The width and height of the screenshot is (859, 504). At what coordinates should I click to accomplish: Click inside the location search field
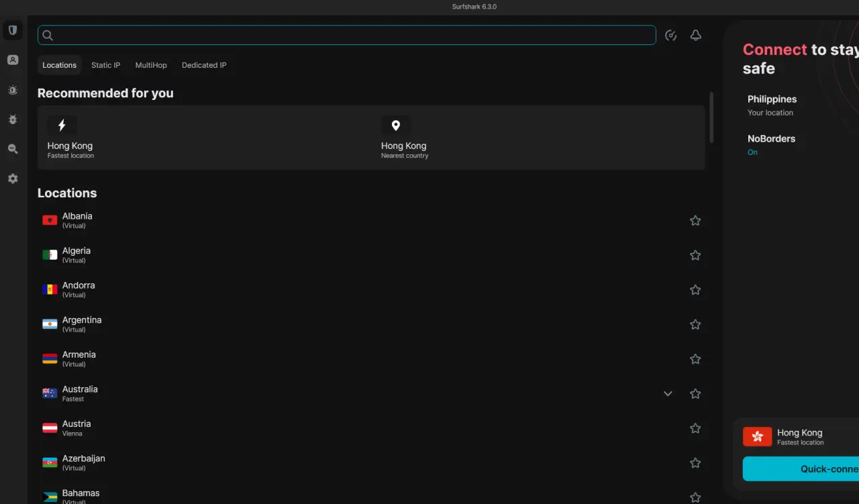347,36
